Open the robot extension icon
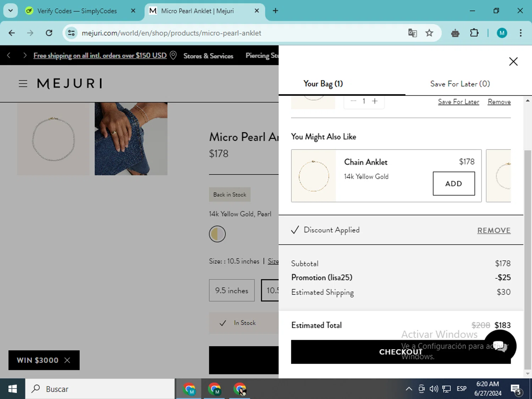 tap(455, 33)
